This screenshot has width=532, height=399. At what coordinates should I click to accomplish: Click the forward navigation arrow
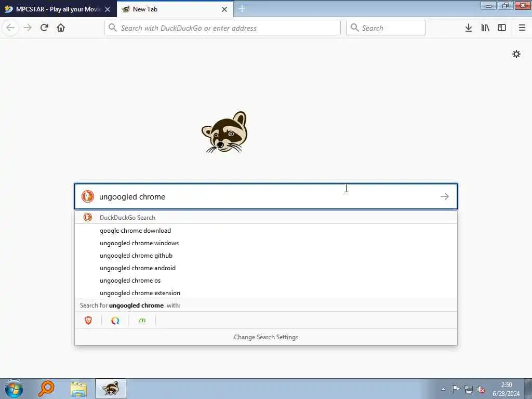[x=28, y=28]
